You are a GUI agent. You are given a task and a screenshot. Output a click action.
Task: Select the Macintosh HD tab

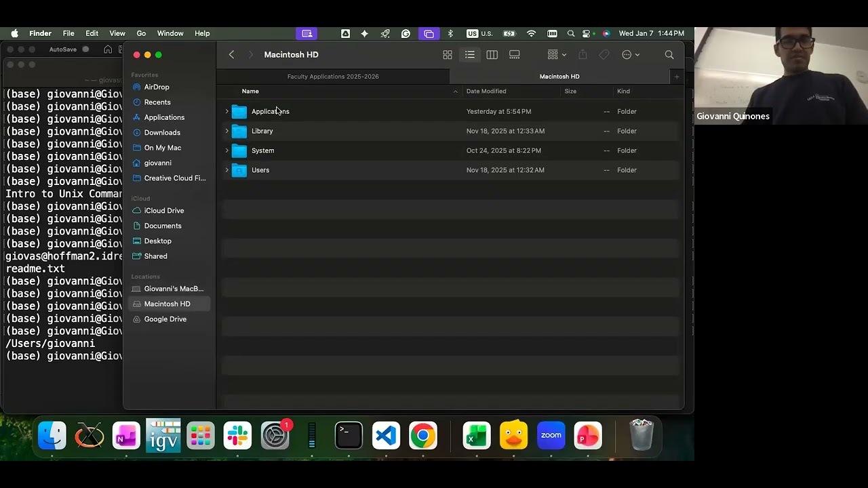[559, 77]
